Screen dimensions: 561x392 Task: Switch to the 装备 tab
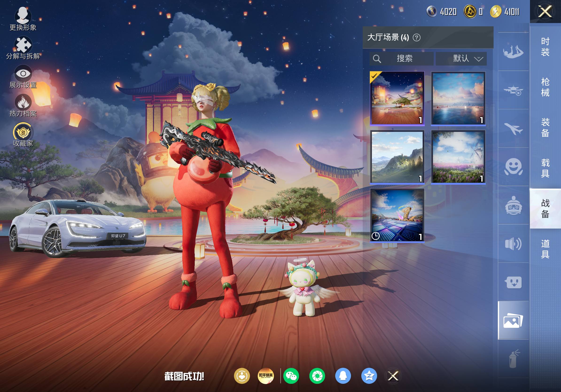(545, 128)
